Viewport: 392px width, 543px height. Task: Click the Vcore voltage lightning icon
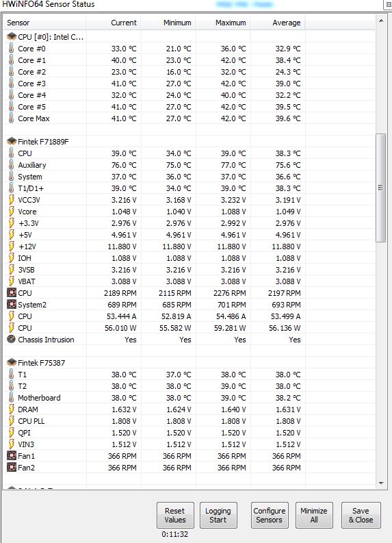point(12,212)
